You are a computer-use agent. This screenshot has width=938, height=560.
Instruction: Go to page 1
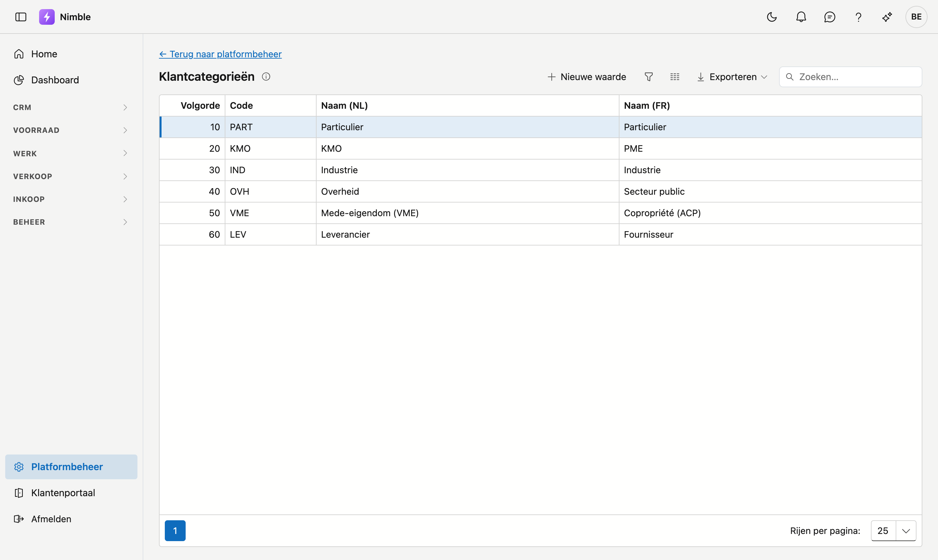click(x=175, y=531)
